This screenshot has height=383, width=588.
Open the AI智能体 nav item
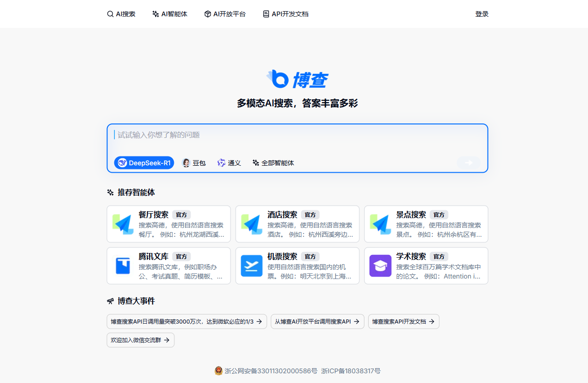(170, 14)
